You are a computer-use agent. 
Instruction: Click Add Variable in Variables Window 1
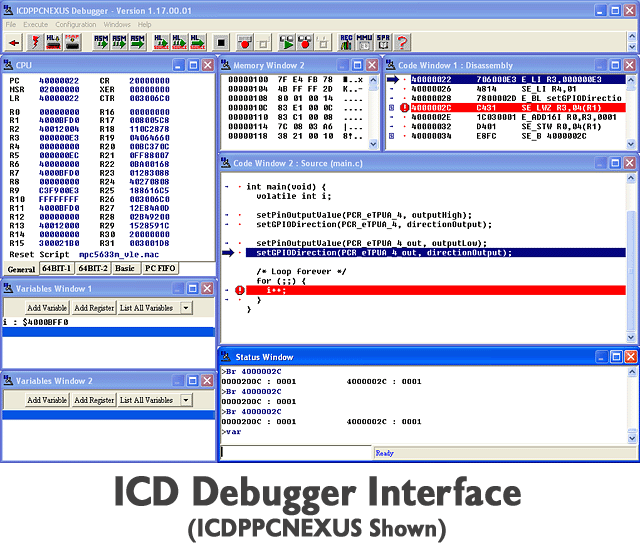click(x=47, y=308)
